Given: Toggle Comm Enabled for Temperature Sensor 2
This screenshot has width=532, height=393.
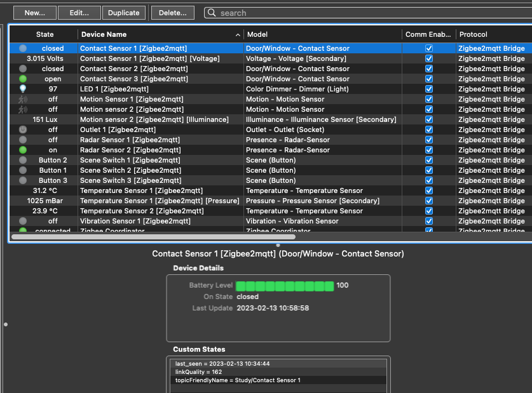Looking at the screenshot, I should [429, 211].
